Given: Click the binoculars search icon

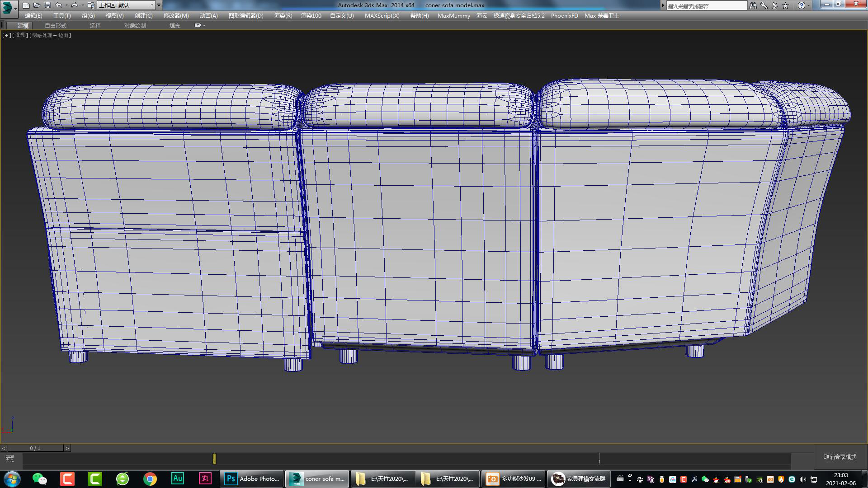Looking at the screenshot, I should pos(753,5).
